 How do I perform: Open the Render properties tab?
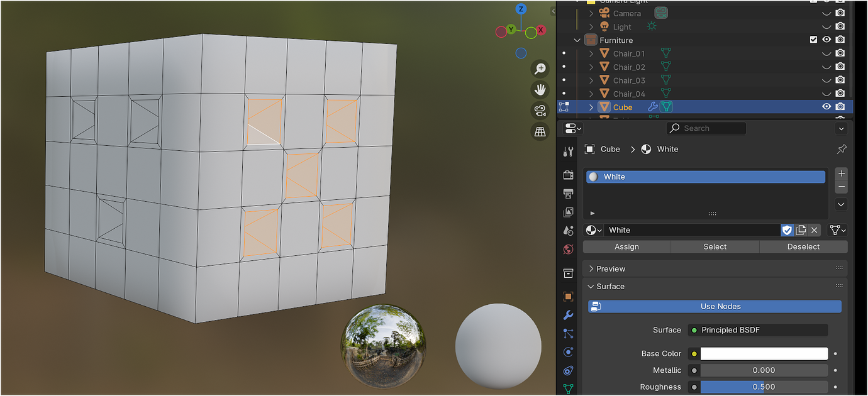pyautogui.click(x=569, y=175)
